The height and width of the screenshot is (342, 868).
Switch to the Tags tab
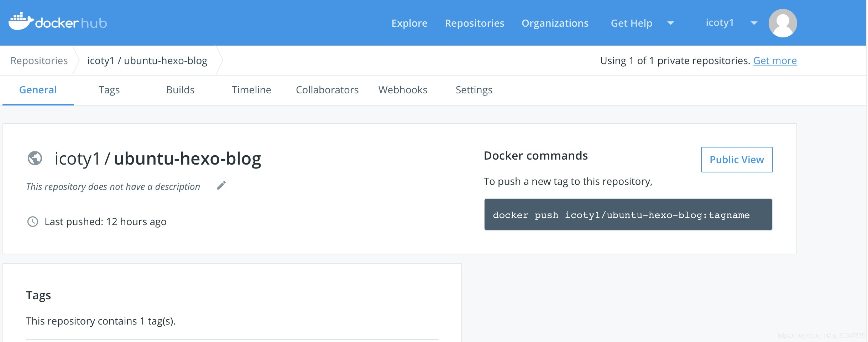point(109,90)
